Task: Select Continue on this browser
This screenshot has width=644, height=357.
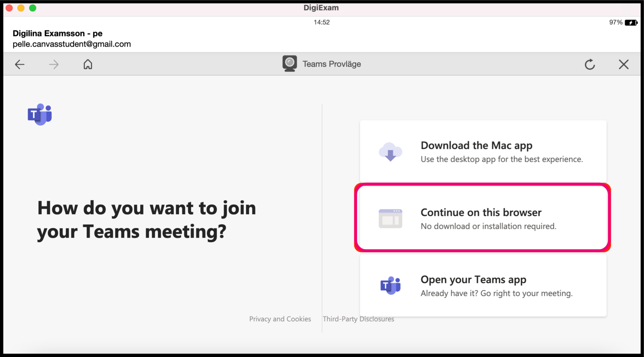Action: coord(483,218)
